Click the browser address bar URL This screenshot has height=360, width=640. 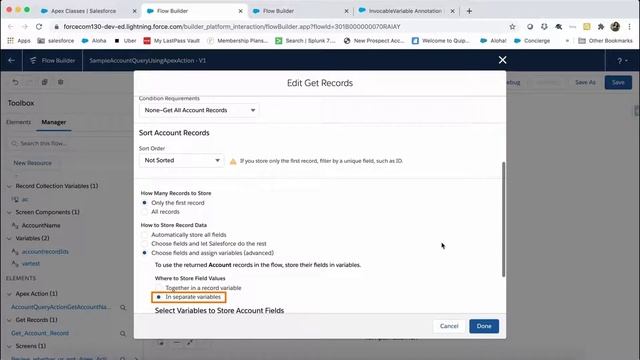click(232, 27)
